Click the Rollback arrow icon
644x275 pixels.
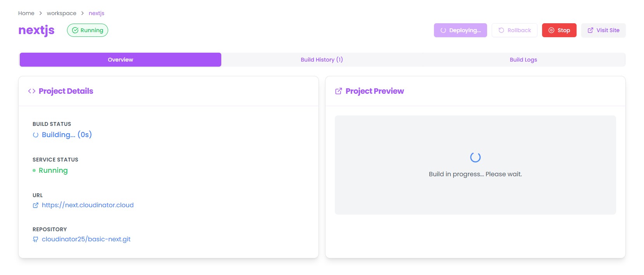coord(501,30)
